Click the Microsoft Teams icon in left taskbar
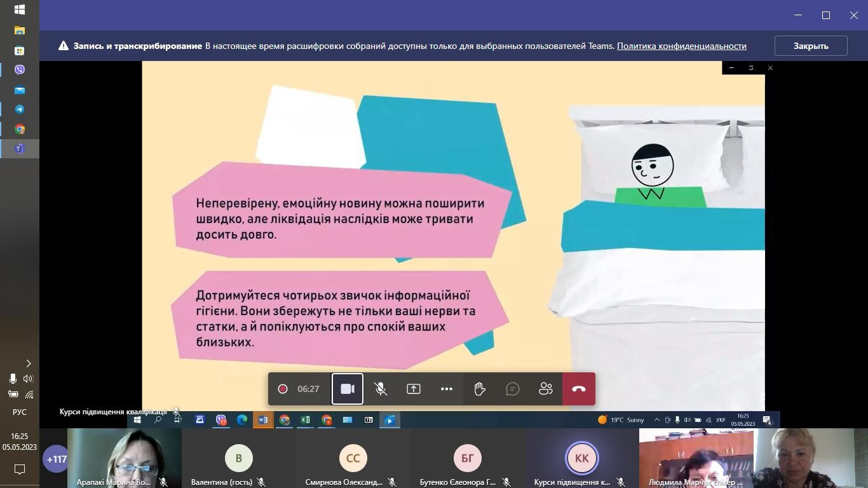This screenshot has width=868, height=488. (x=20, y=149)
